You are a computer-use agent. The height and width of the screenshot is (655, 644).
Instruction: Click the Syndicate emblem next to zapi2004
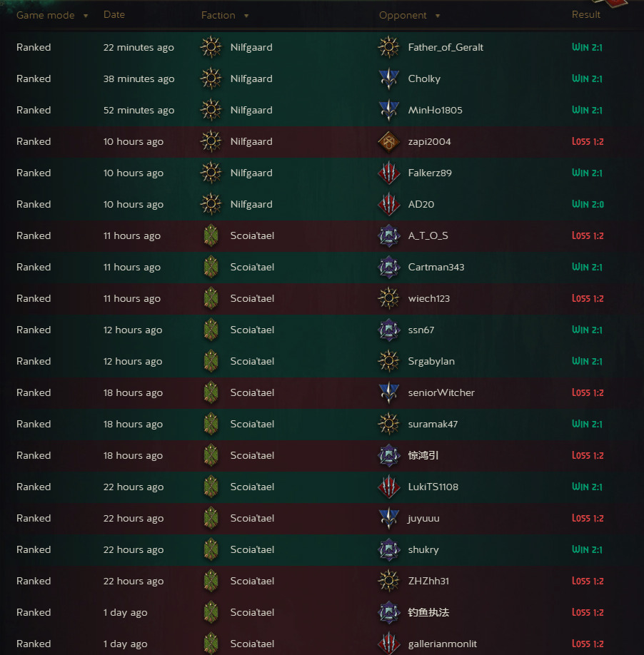click(388, 142)
